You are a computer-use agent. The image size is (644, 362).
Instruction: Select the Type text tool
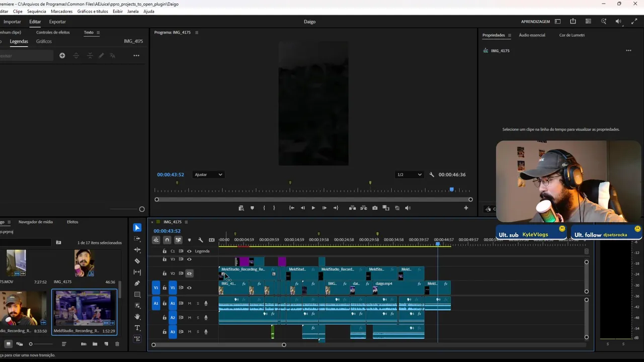click(137, 328)
